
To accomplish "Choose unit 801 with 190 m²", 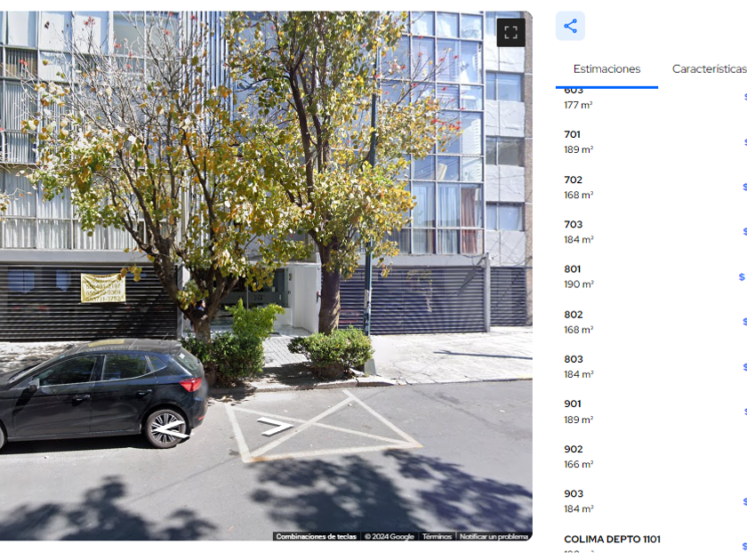I will click(651, 276).
